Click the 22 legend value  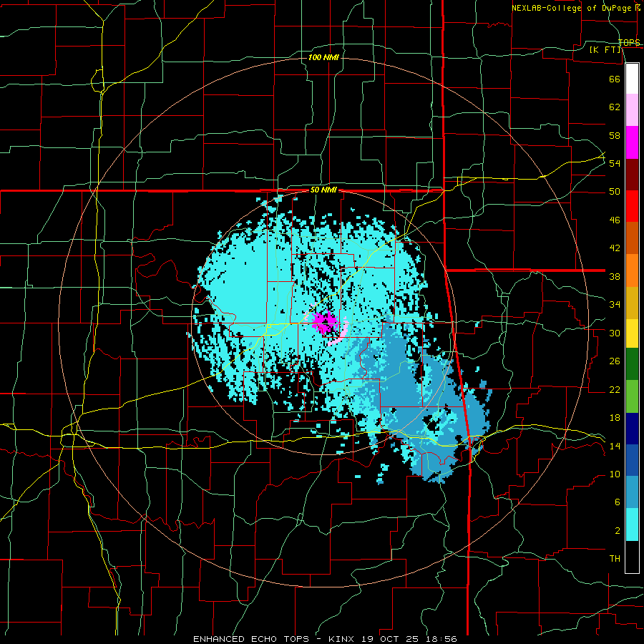pyautogui.click(x=615, y=389)
